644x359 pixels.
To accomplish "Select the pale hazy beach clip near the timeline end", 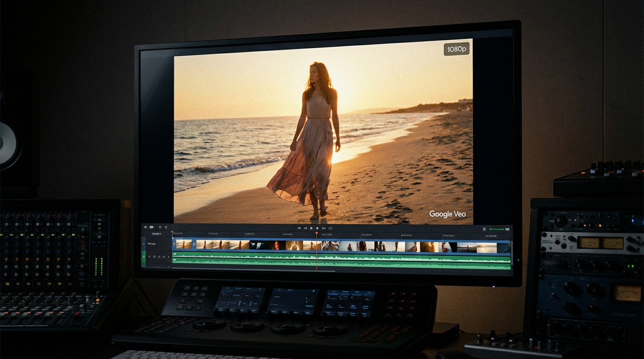I will click(x=487, y=248).
